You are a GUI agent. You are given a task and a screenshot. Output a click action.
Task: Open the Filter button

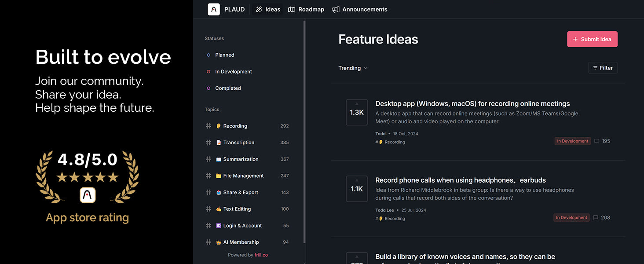[x=603, y=68]
